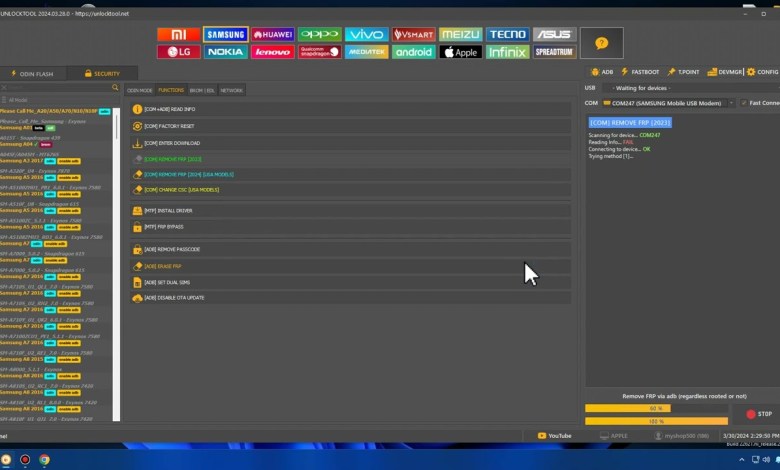The image size is (780, 470).
Task: Select the Meizu brand logo
Action: (461, 34)
